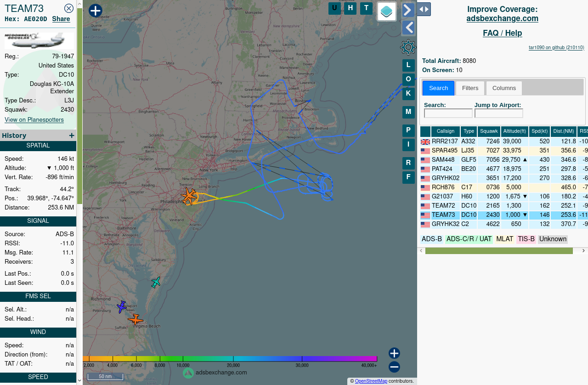
Task: Sort table by Dist.(NM) column
Action: tap(564, 131)
